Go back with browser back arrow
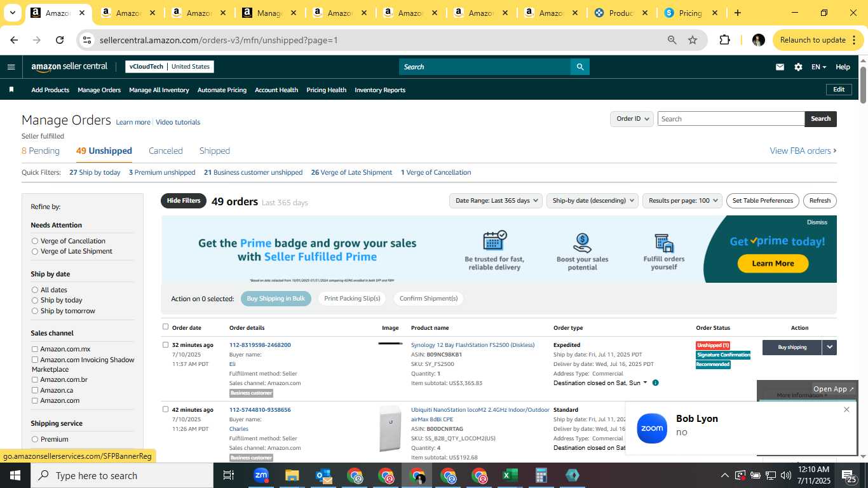The width and height of the screenshot is (868, 488). [14, 40]
